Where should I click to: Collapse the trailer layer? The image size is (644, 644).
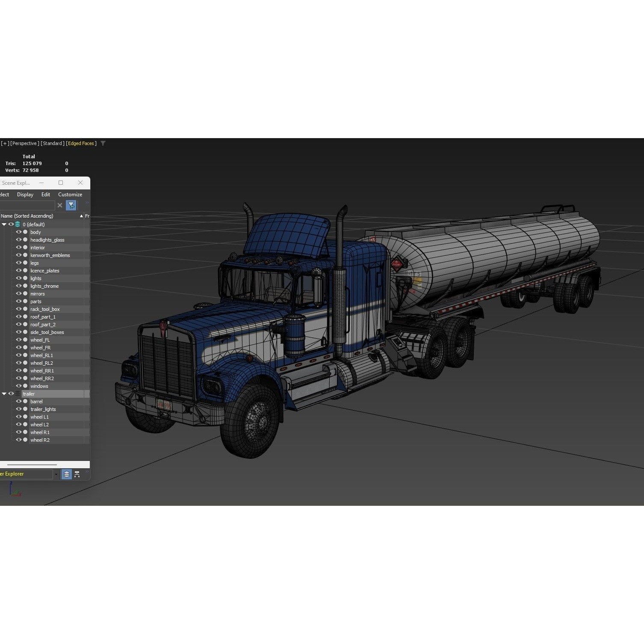tap(4, 393)
